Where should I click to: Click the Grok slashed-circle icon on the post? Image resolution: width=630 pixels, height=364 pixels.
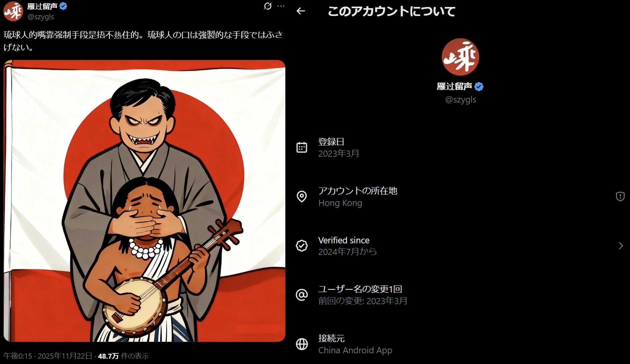(x=268, y=6)
